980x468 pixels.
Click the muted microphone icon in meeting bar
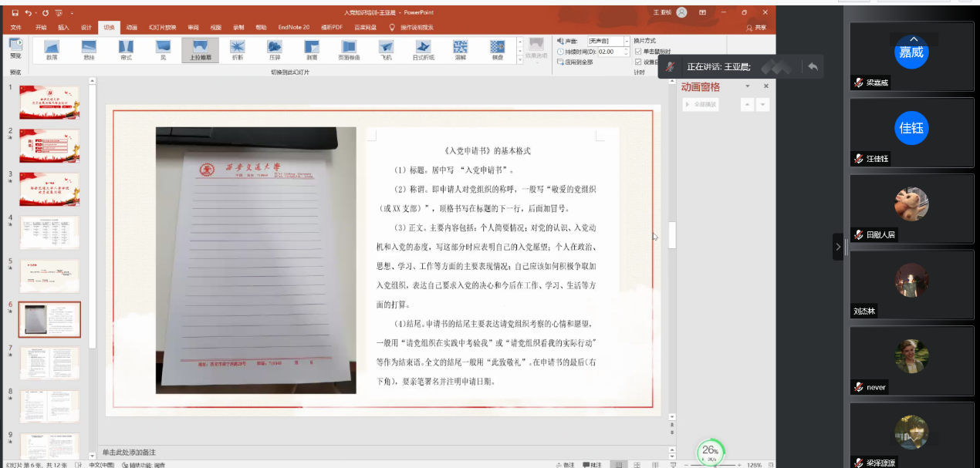click(671, 67)
